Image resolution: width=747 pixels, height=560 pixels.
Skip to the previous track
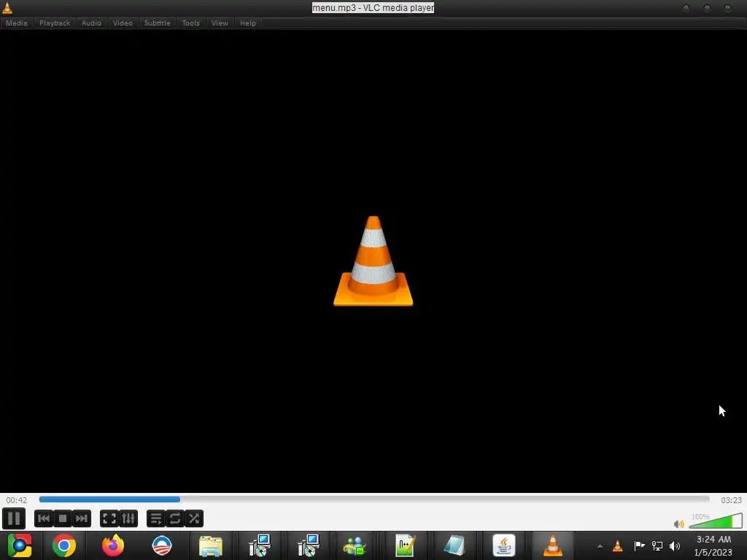[43, 518]
